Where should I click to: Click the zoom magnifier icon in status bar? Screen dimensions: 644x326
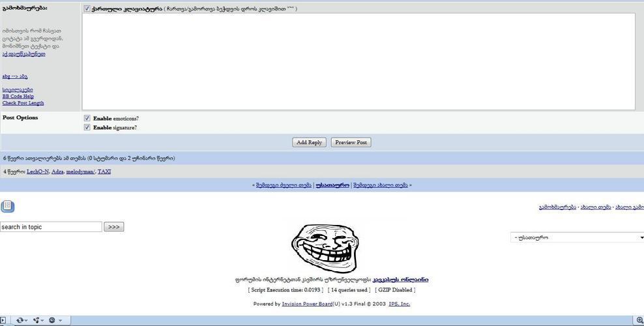click(639, 320)
